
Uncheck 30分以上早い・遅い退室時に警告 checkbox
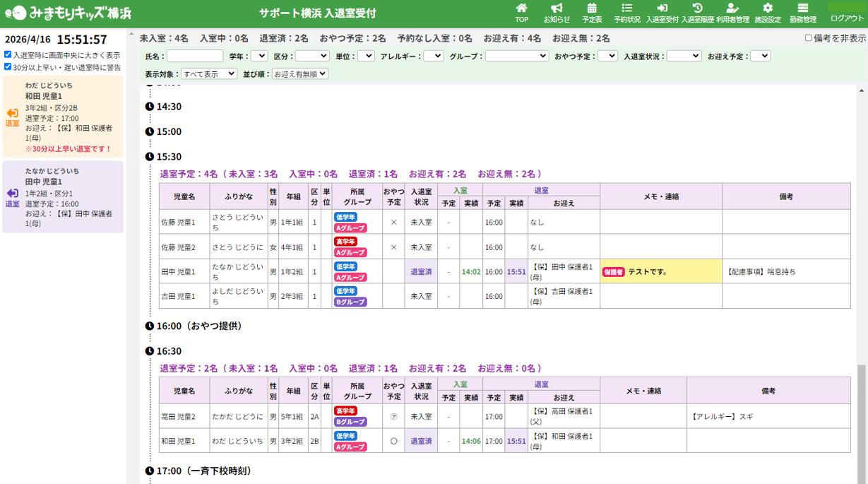point(8,67)
